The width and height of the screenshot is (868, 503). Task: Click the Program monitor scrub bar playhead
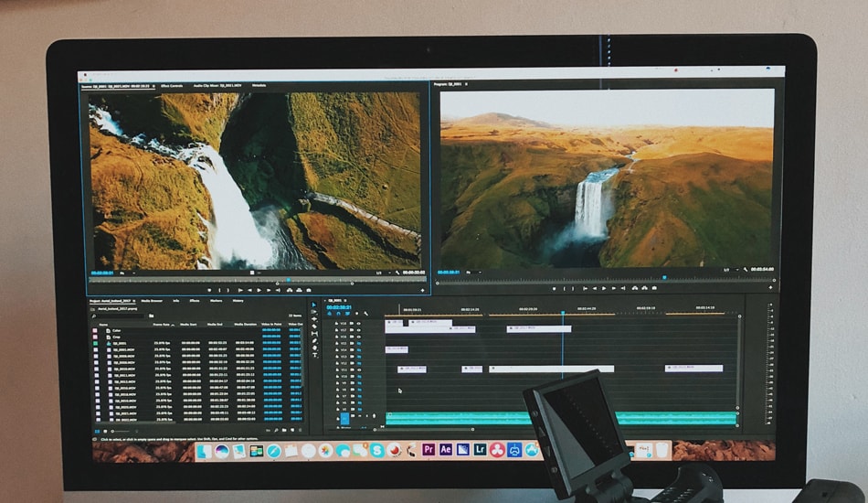(664, 277)
